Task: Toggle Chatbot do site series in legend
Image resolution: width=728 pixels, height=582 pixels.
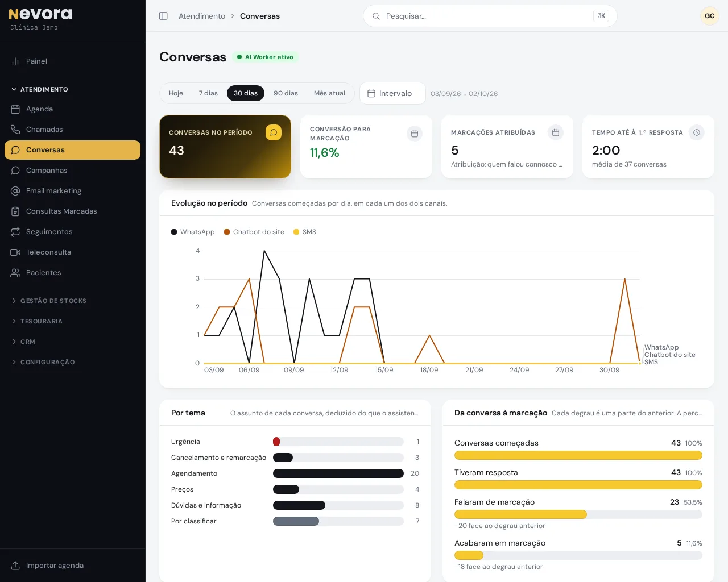Action: click(254, 232)
